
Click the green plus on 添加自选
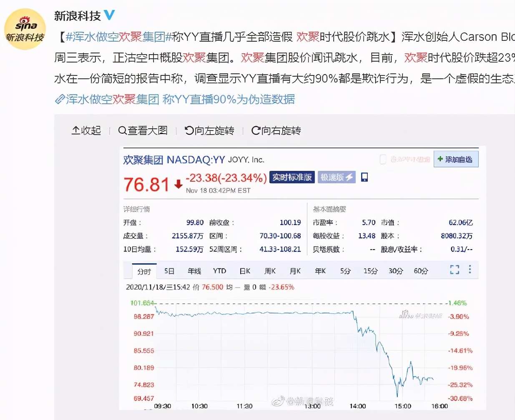click(x=440, y=159)
